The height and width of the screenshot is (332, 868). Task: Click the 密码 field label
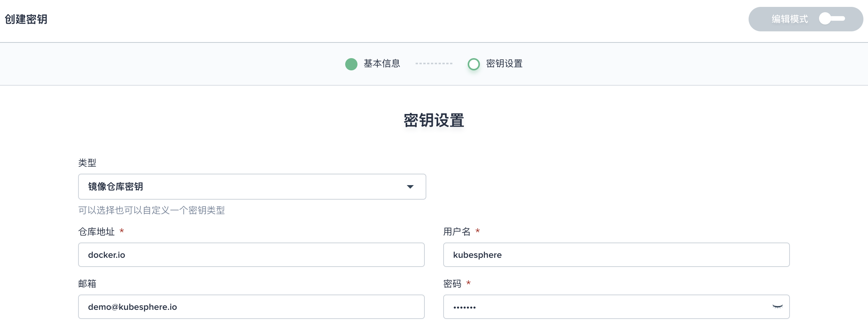[452, 284]
